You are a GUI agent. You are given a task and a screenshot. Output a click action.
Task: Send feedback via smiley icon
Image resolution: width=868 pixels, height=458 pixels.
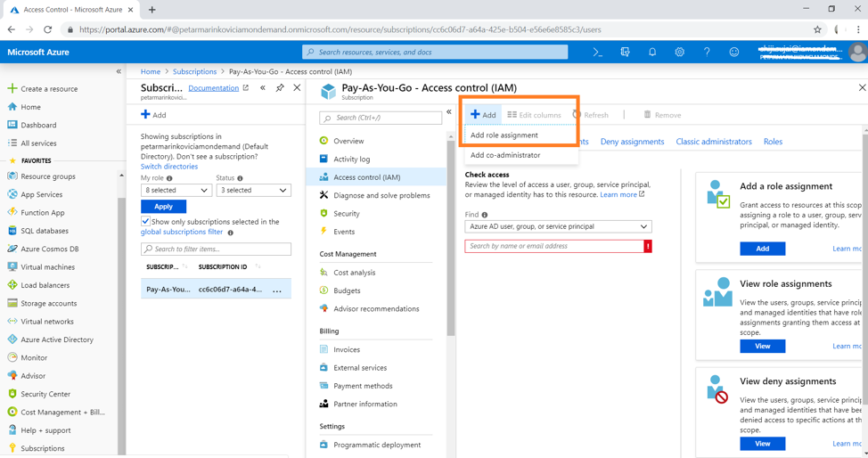733,53
